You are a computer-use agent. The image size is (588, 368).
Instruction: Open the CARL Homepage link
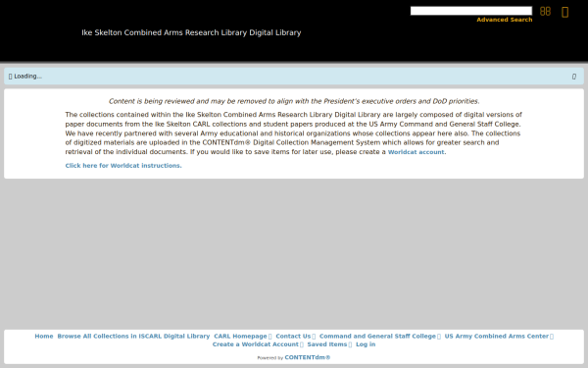[243, 336]
